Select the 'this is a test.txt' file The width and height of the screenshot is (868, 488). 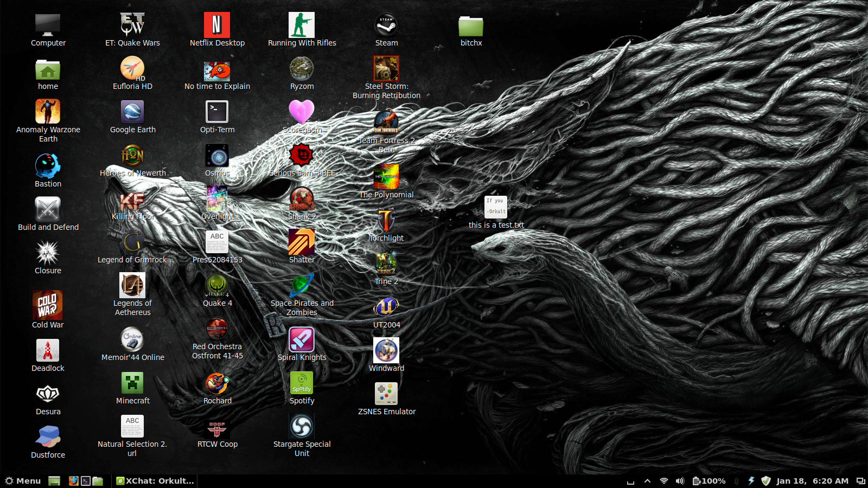(496, 207)
